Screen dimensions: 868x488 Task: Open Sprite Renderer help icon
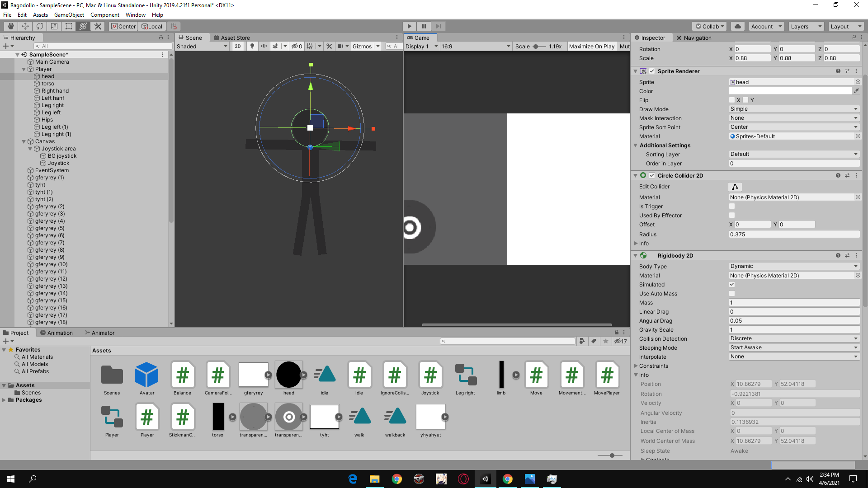click(x=838, y=71)
